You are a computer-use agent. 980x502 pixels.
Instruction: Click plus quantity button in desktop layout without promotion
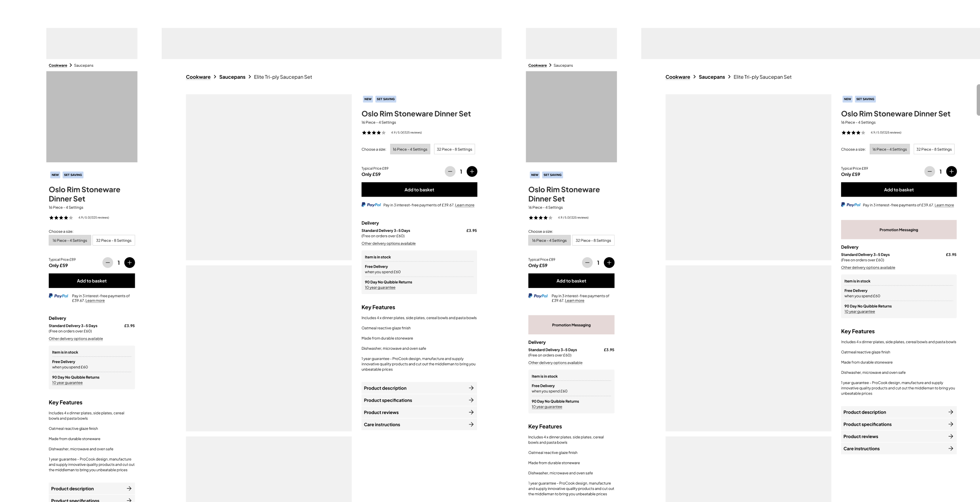point(472,171)
